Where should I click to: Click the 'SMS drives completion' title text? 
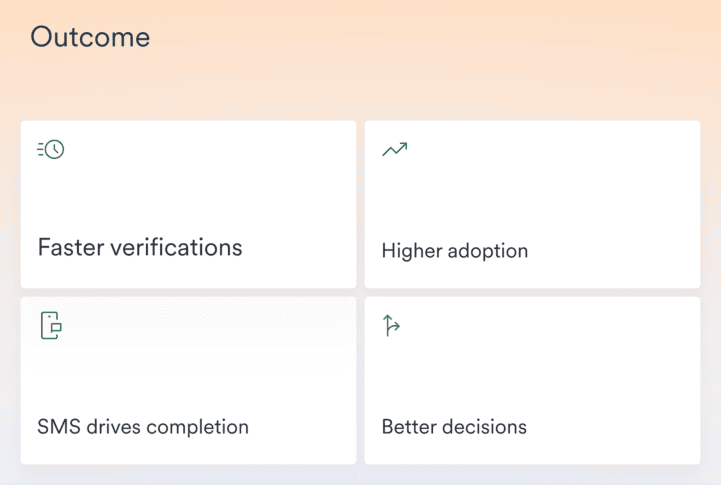143,427
